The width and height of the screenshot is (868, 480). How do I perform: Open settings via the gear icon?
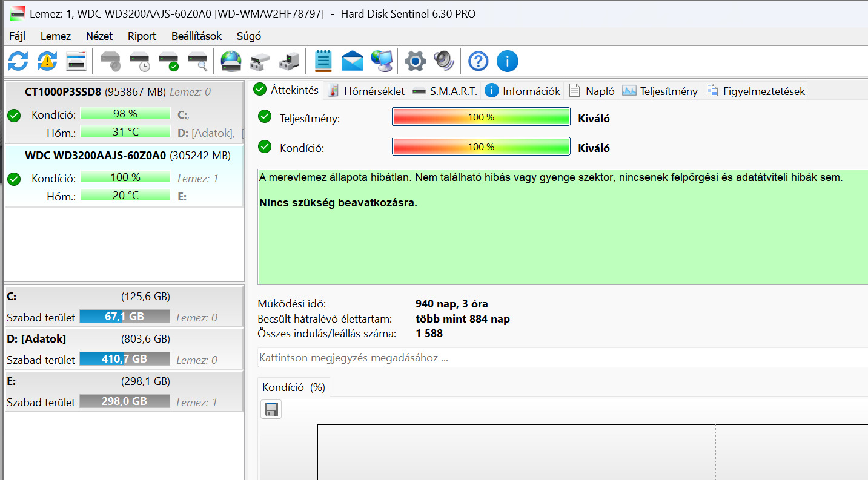coord(416,61)
